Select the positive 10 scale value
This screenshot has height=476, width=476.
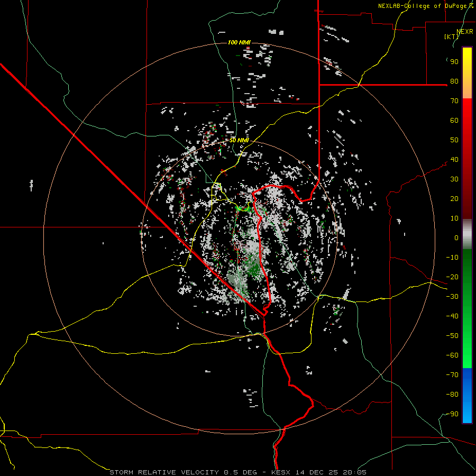[x=454, y=218]
